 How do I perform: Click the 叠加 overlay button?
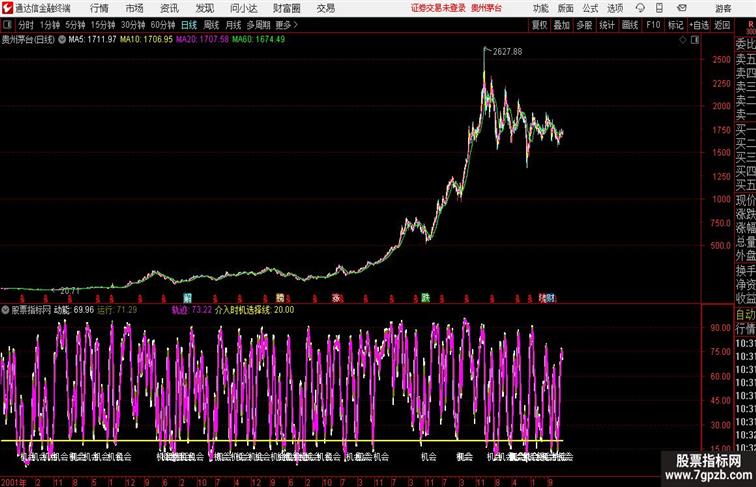coord(562,25)
